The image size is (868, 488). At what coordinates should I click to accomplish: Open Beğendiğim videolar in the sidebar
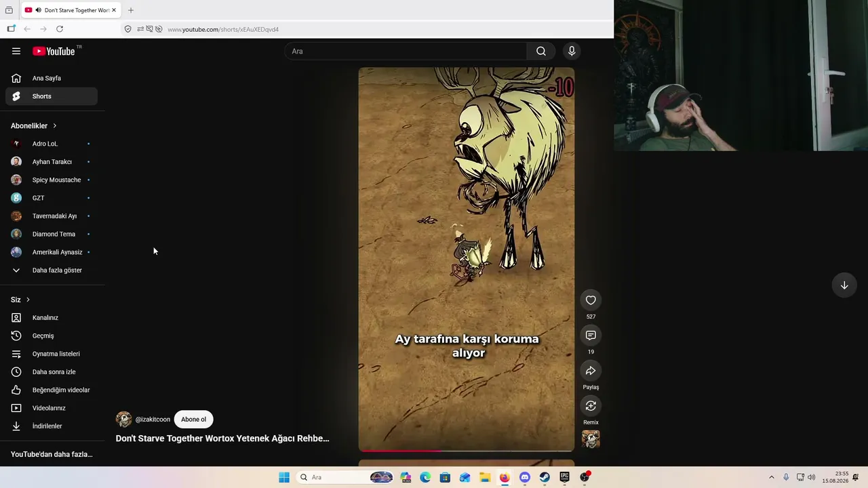52,390
